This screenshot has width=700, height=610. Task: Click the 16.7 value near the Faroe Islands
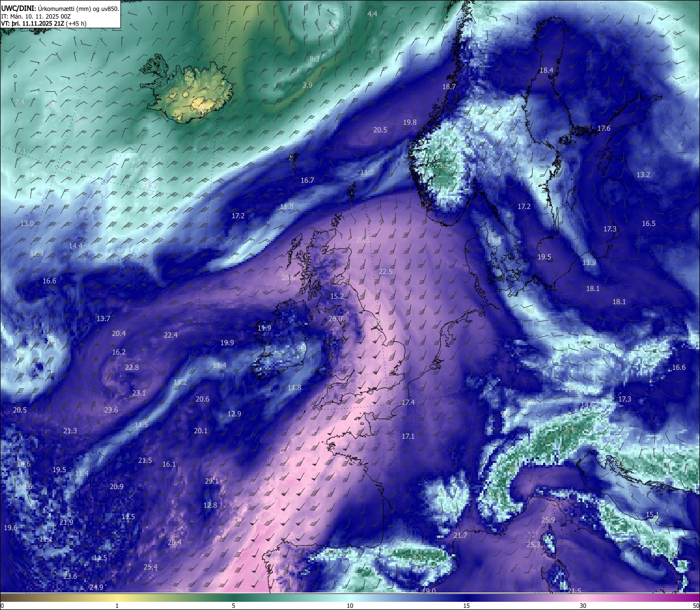(x=307, y=180)
